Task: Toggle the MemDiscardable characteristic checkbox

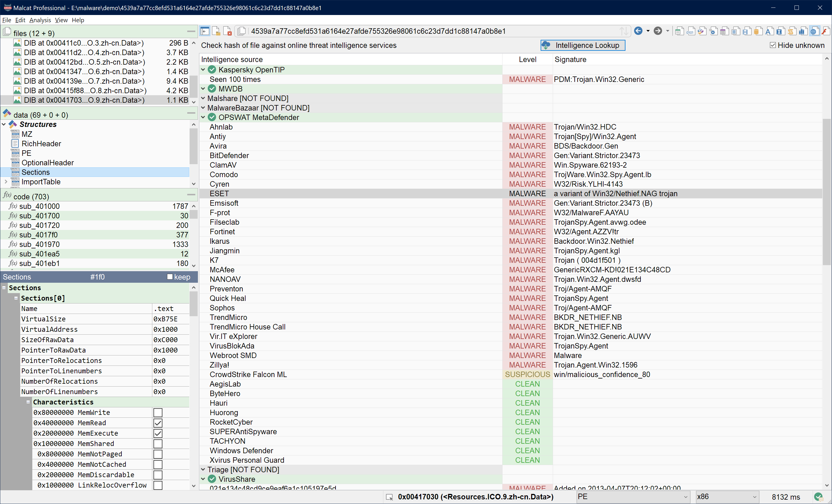Action: 158,475
